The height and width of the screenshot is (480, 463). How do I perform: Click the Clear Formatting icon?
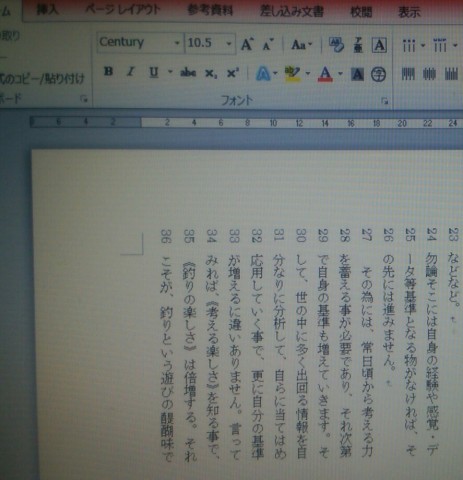click(x=336, y=45)
